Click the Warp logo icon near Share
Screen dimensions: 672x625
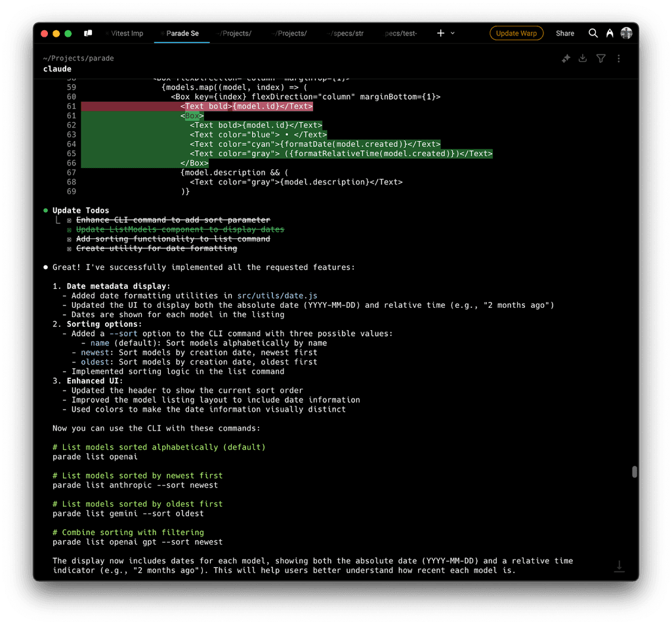point(610,33)
